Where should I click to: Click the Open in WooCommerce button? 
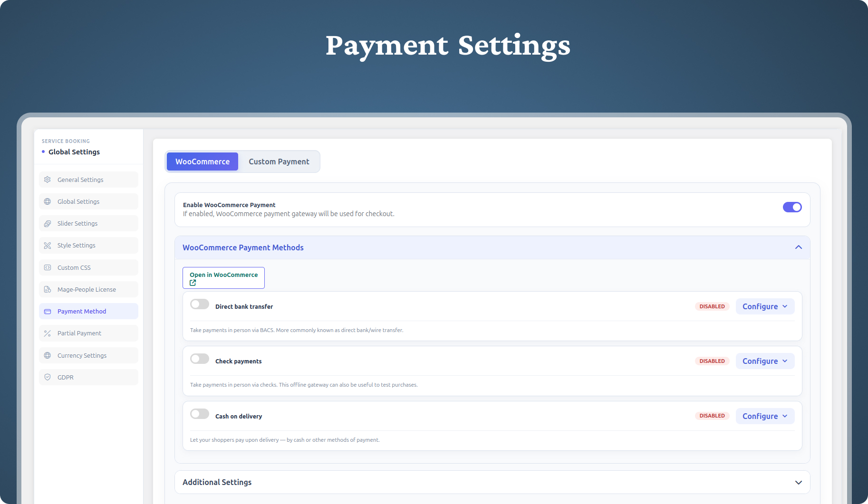[x=223, y=278]
